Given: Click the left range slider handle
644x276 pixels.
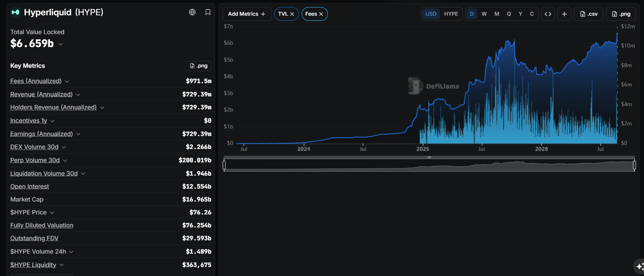Looking at the screenshot, I should 224,165.
